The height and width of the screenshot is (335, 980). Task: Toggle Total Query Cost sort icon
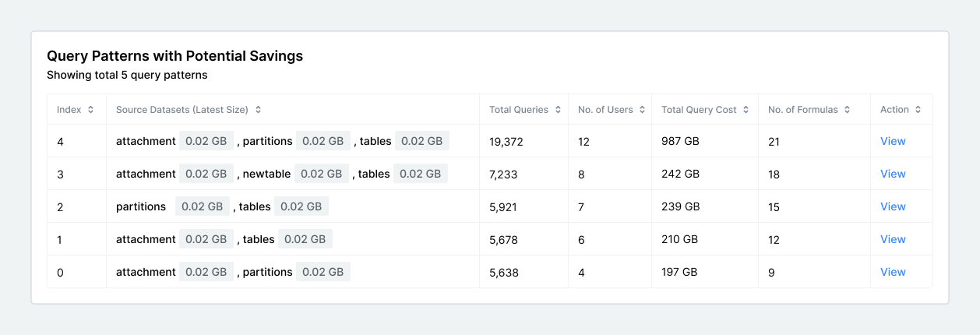click(746, 110)
